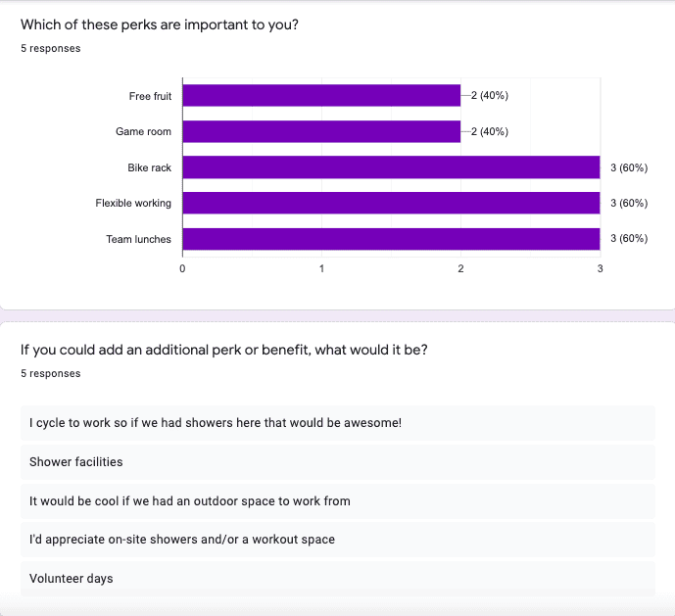Click the Free fruit "2 (40%)" value label
Image resolution: width=675 pixels, height=616 pixels.
pyautogui.click(x=489, y=96)
